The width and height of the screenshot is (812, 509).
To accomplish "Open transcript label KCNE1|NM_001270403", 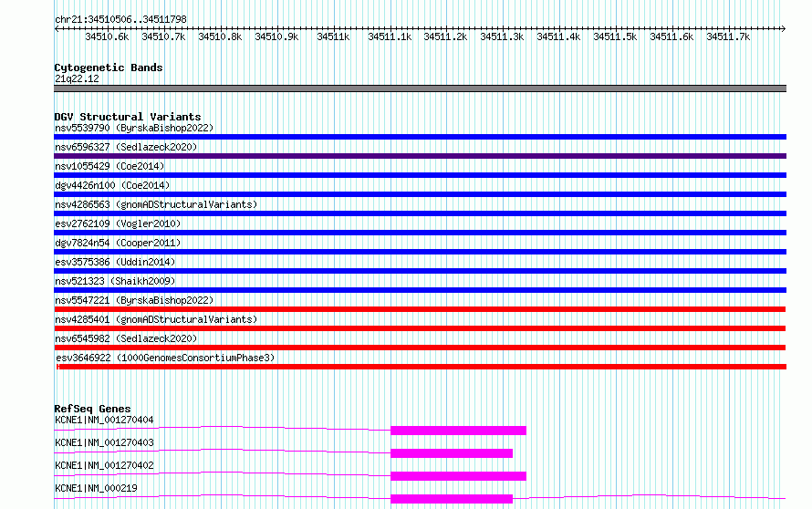I will click(104, 442).
